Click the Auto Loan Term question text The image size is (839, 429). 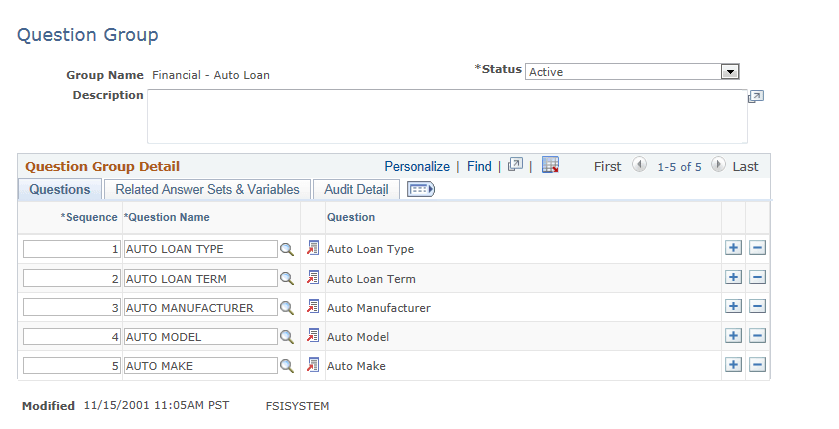point(371,279)
